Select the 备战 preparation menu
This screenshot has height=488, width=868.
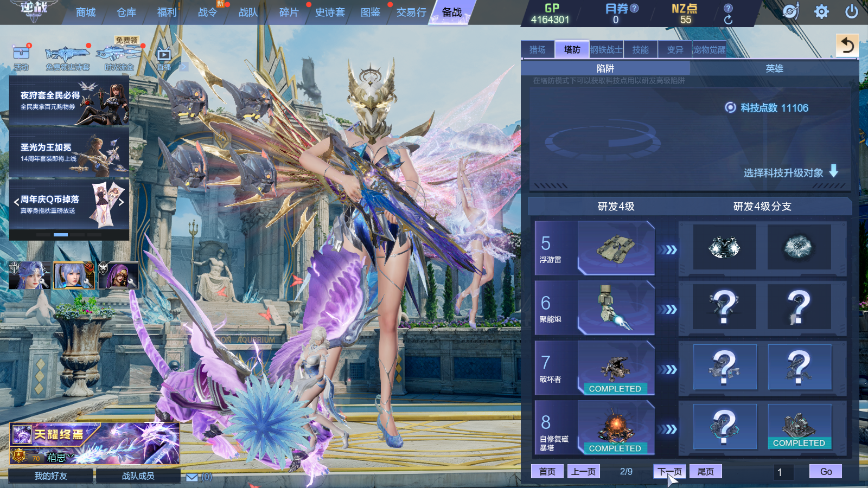452,12
